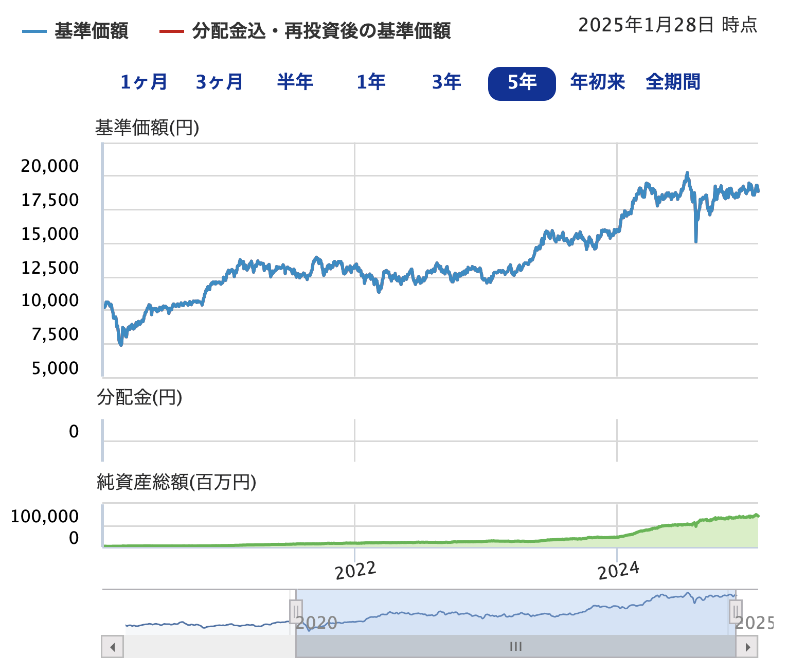This screenshot has height=672, width=788.
Task: Switch chart range to 3ヶ月
Action: tap(219, 82)
